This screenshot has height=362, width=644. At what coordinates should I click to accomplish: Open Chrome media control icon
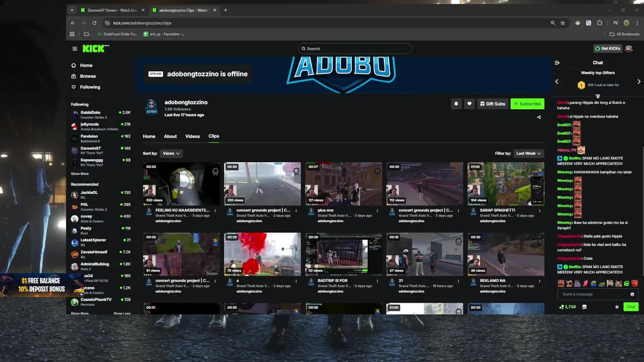click(615, 23)
